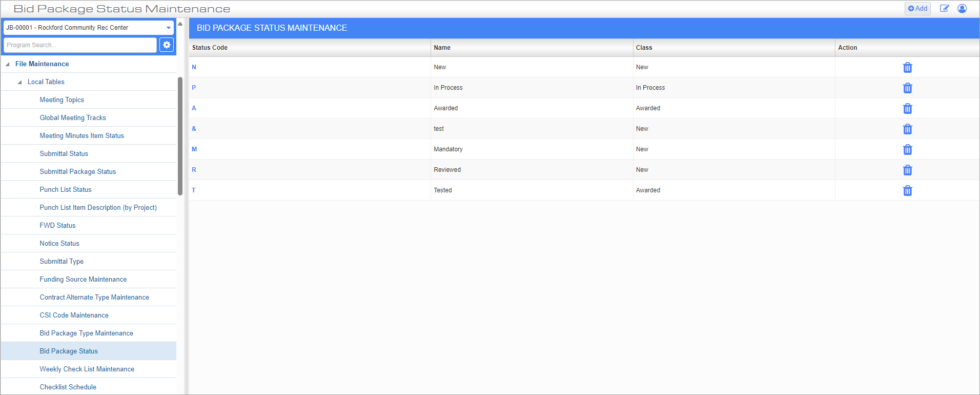Screen dimensions: 980x395
Task: Open the JB-00001 project dropdown
Action: click(x=168, y=28)
